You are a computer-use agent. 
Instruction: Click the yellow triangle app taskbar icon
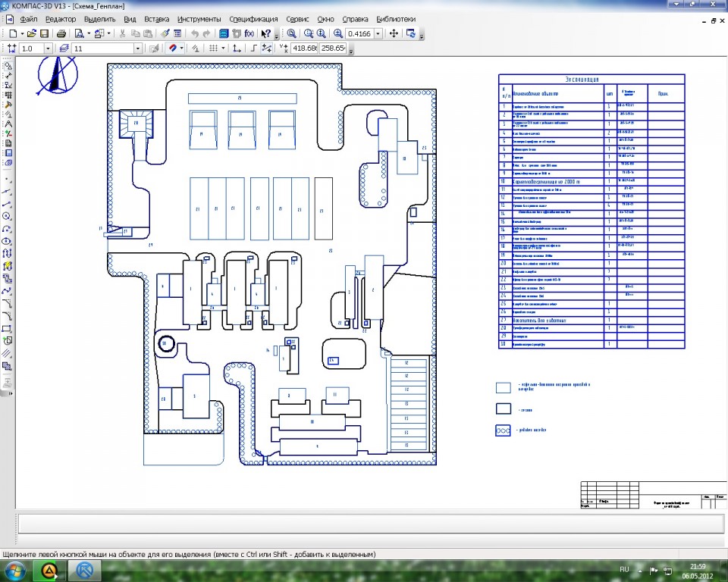pos(49,571)
